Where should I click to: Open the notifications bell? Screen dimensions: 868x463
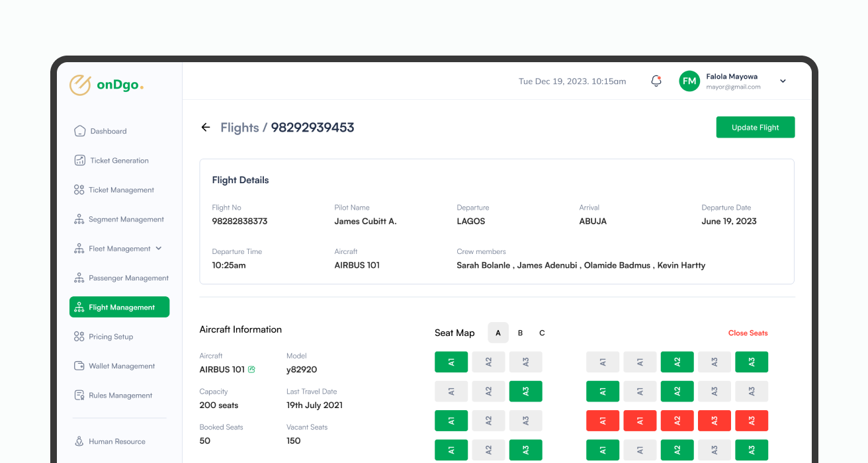(x=656, y=81)
